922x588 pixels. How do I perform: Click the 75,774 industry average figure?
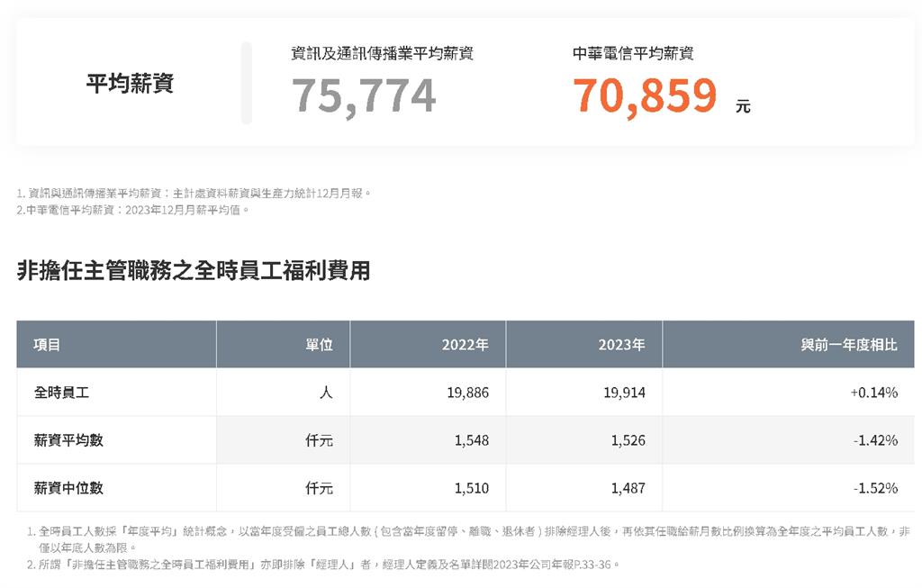click(364, 95)
